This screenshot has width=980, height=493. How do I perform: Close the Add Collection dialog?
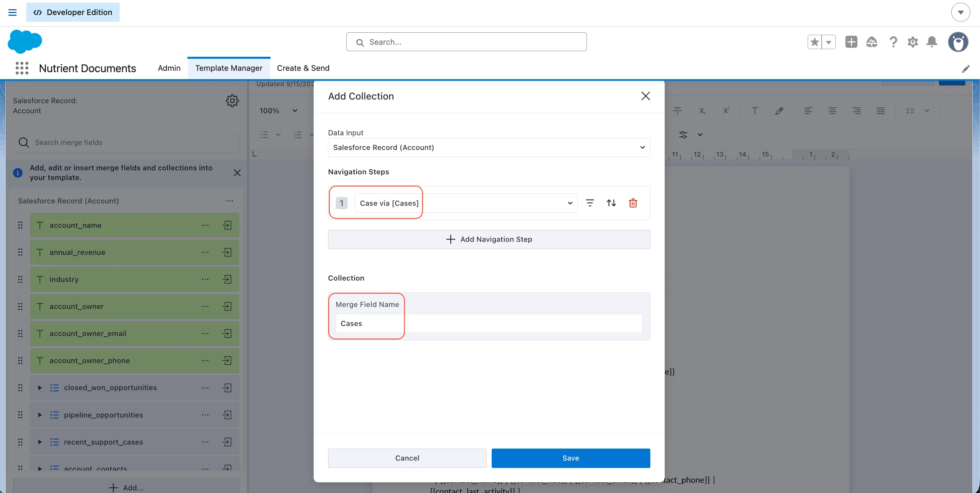coord(645,96)
